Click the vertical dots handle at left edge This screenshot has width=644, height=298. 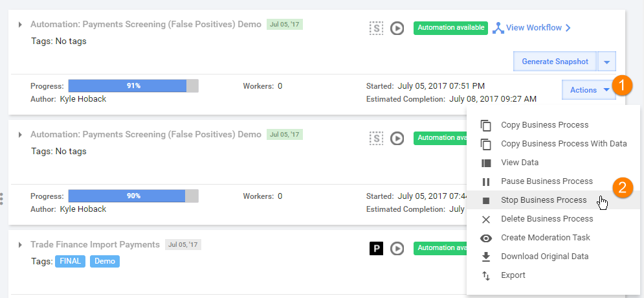coord(2,198)
